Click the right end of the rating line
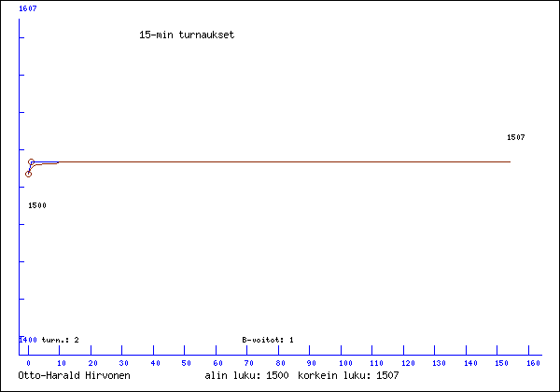 [510, 161]
